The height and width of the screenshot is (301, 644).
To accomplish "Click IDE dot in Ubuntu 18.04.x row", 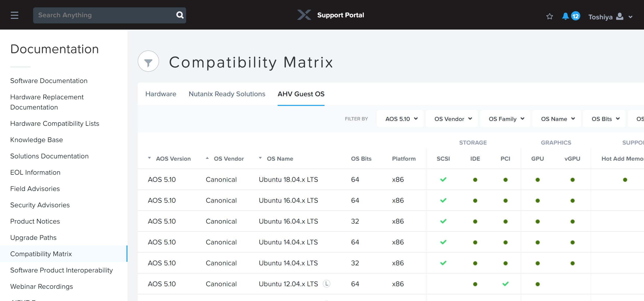I will pos(475,180).
